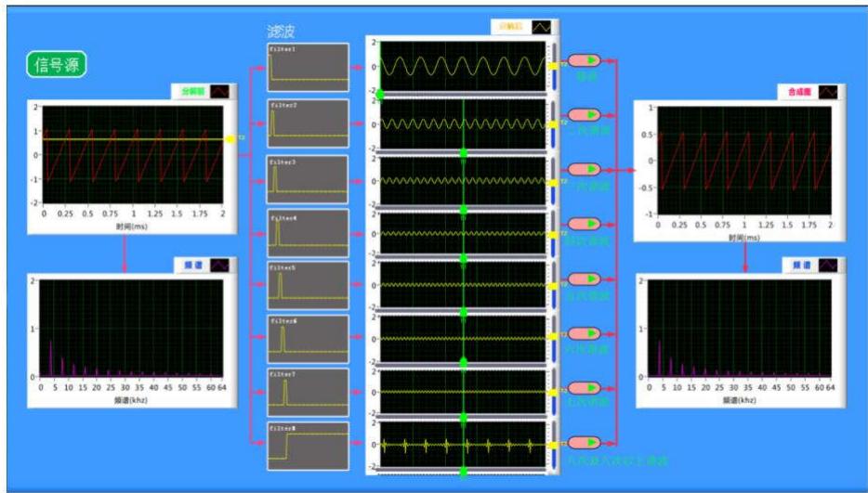The height and width of the screenshot is (493, 868).
Task: Click the left 频谱 legend plot icon
Action: point(221,266)
